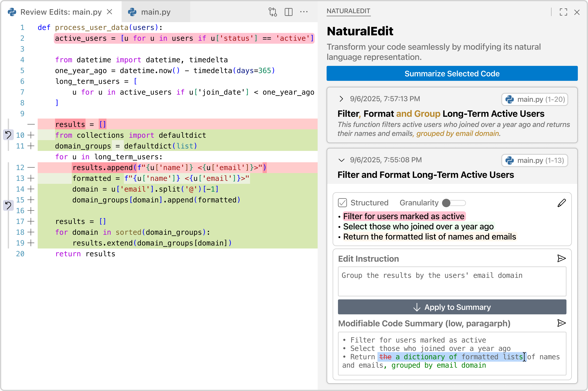Open the main.py (1-20) file reference chip
Image resolution: width=588 pixels, height=391 pixels.
coord(534,99)
